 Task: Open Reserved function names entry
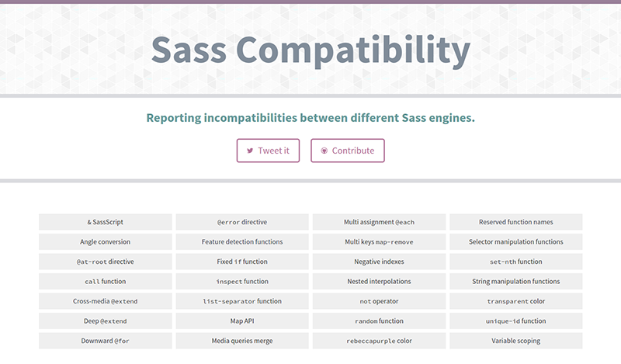coord(516,222)
